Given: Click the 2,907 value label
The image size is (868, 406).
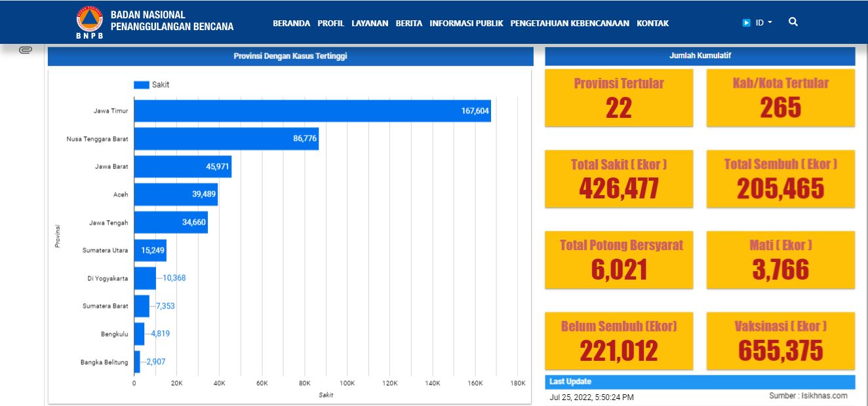Looking at the screenshot, I should [x=156, y=362].
